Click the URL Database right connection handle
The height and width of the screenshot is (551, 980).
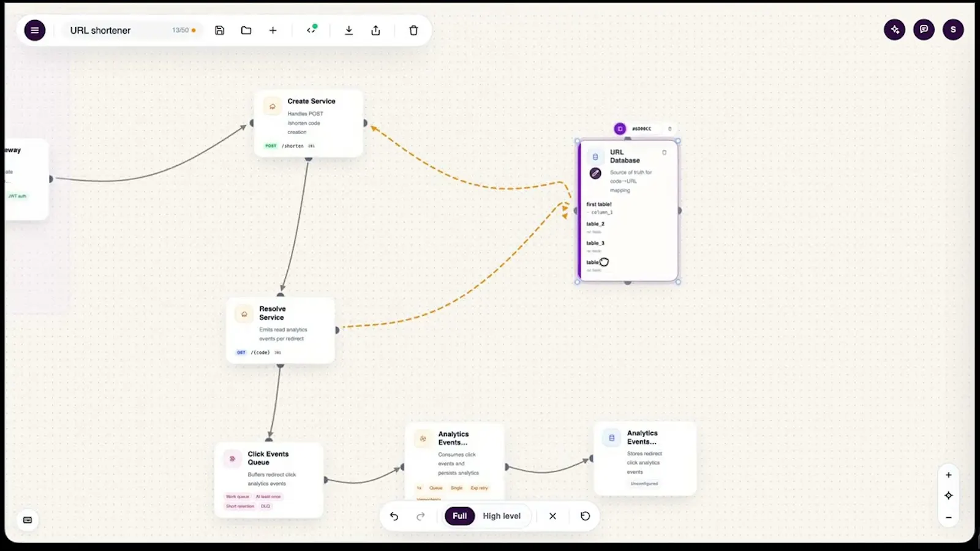[x=680, y=211]
